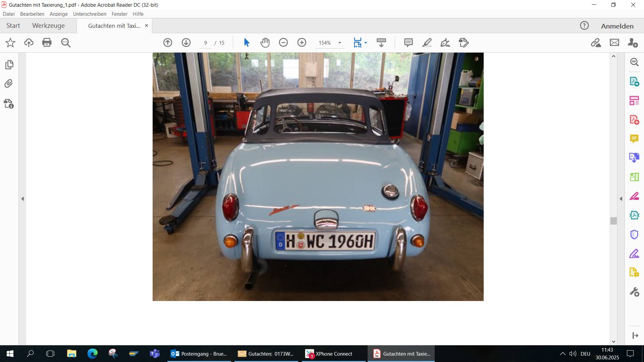
Task: Open the Anzeige menu
Action: (x=58, y=14)
